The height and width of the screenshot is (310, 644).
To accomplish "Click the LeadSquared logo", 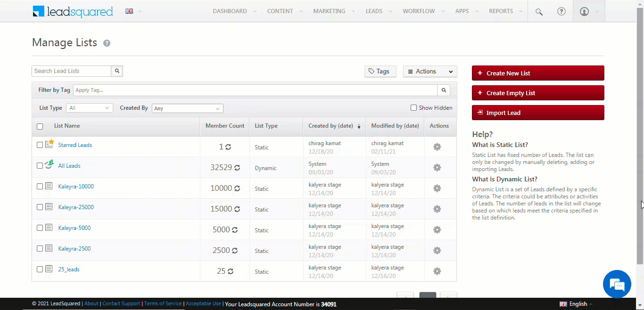I will tap(73, 11).
